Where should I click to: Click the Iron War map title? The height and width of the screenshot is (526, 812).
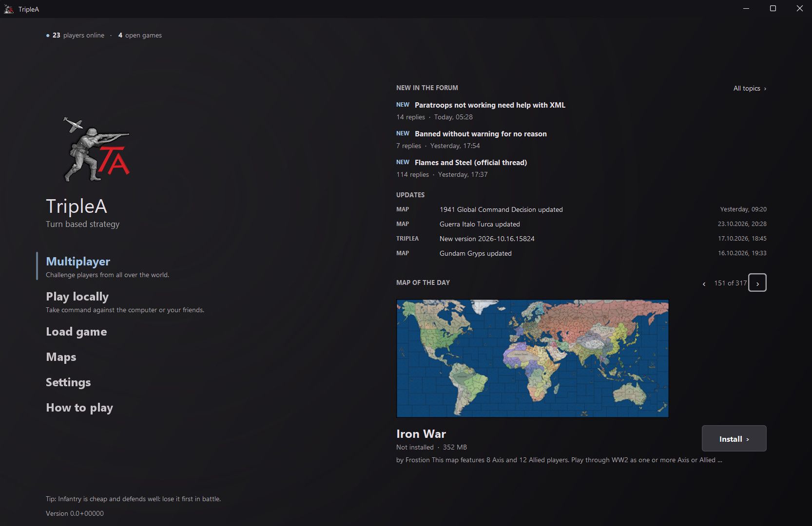421,434
